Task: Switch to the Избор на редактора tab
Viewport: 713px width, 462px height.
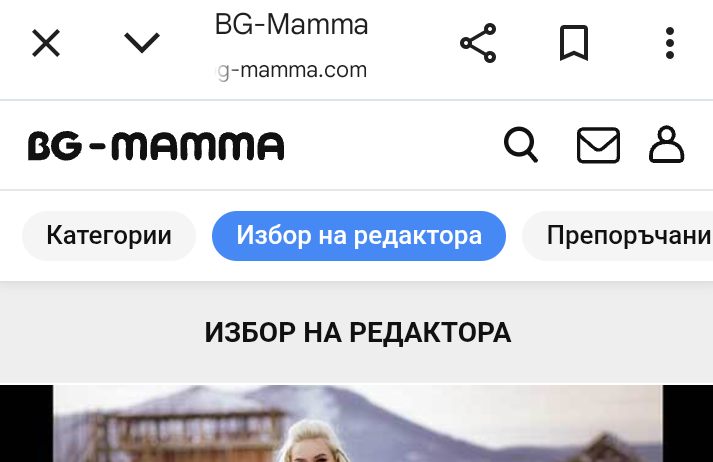Action: (x=359, y=236)
